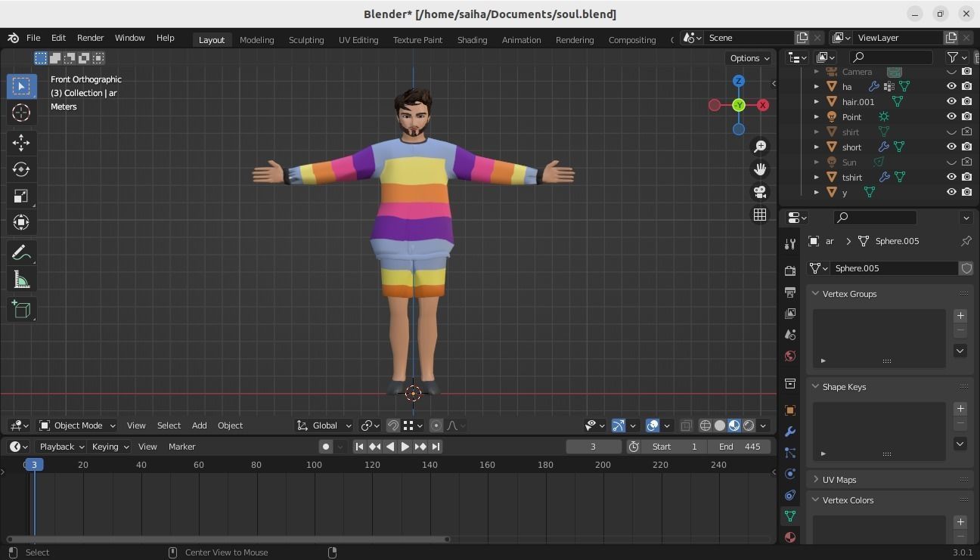The height and width of the screenshot is (560, 980).
Task: Enable rendering for the Sun light
Action: point(966,162)
